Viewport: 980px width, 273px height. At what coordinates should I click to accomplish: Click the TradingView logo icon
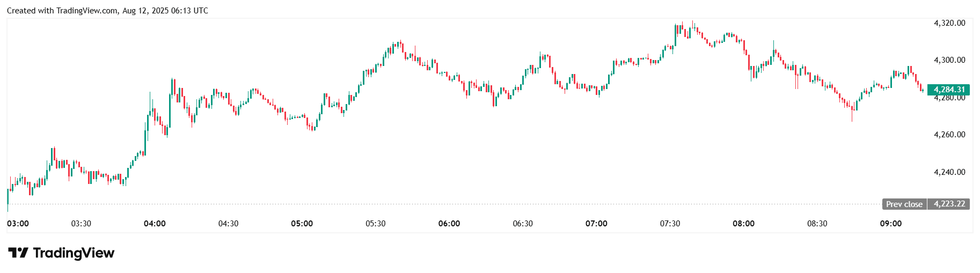18,253
